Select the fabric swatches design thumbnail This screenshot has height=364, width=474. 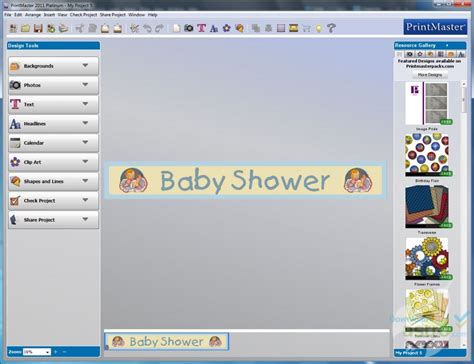427,207
